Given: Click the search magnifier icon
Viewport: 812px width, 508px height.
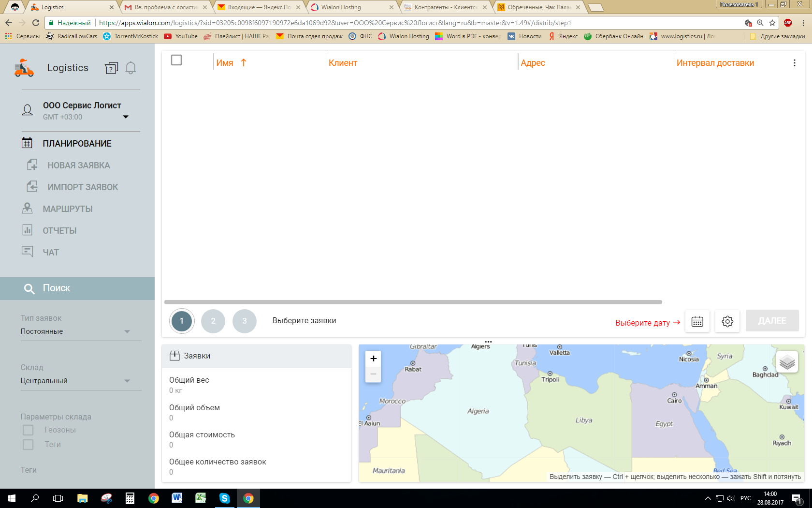Looking at the screenshot, I should [x=29, y=288].
